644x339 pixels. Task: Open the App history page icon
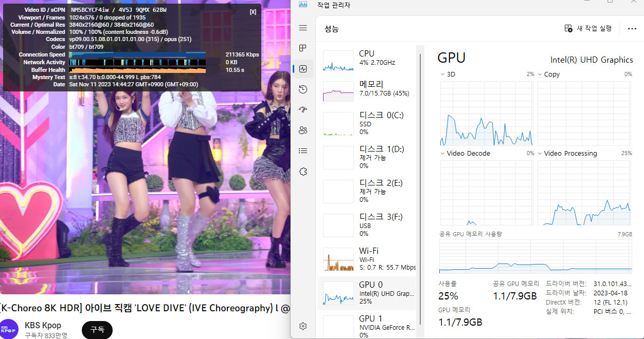tap(303, 89)
